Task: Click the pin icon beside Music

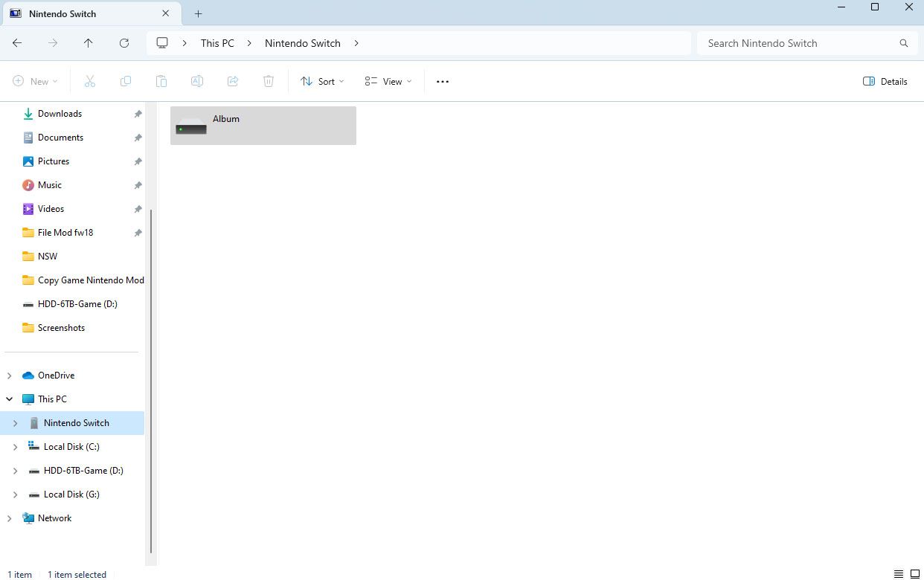Action: click(x=138, y=185)
